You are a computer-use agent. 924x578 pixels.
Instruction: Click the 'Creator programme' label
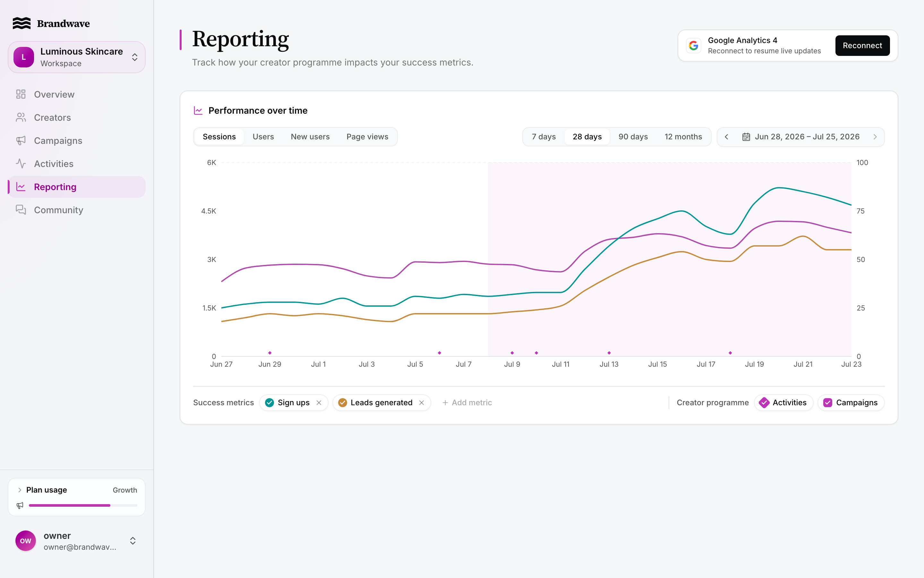coord(713,403)
